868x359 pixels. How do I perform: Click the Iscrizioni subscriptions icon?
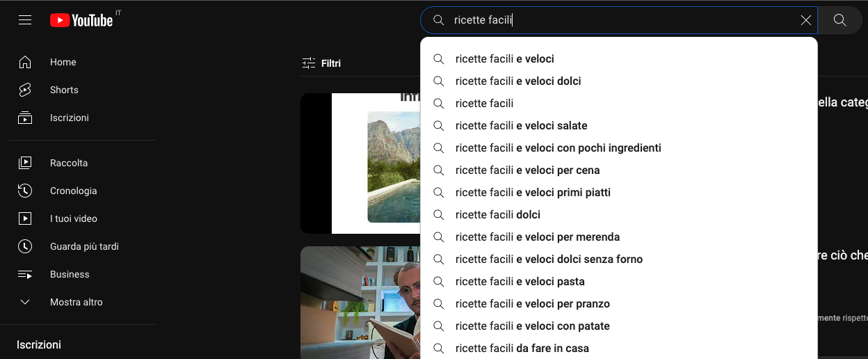[x=25, y=118]
